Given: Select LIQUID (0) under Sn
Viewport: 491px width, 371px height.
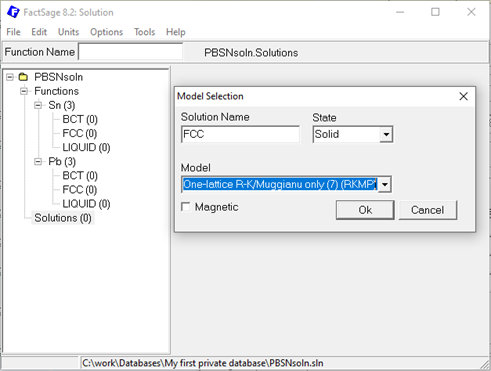Looking at the screenshot, I should [86, 147].
